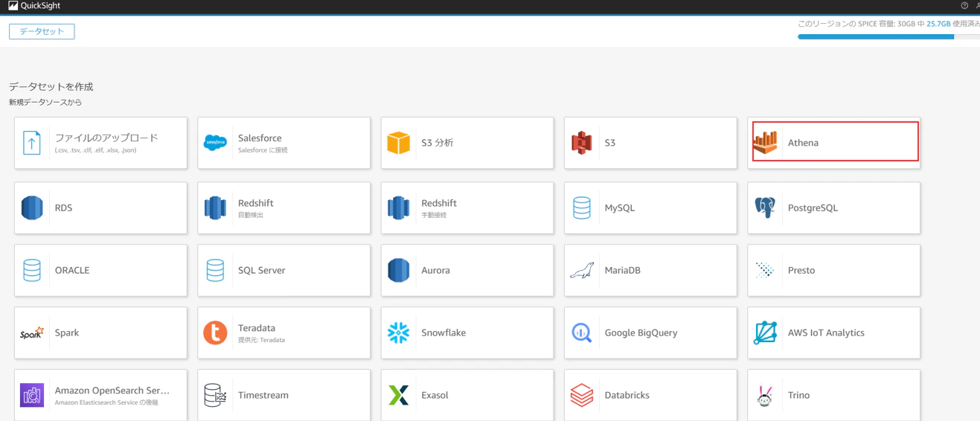The image size is (980, 421).
Task: Click the MariaDB seal logo icon
Action: pyautogui.click(x=582, y=271)
